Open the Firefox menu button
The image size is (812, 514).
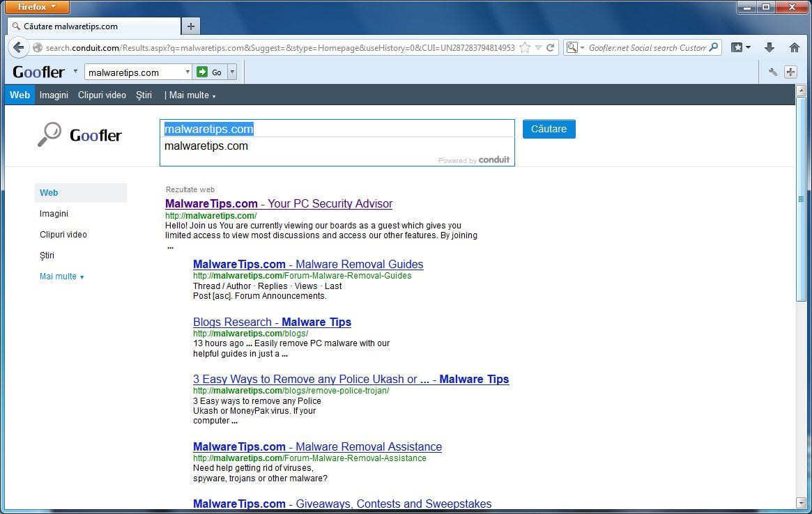point(37,7)
